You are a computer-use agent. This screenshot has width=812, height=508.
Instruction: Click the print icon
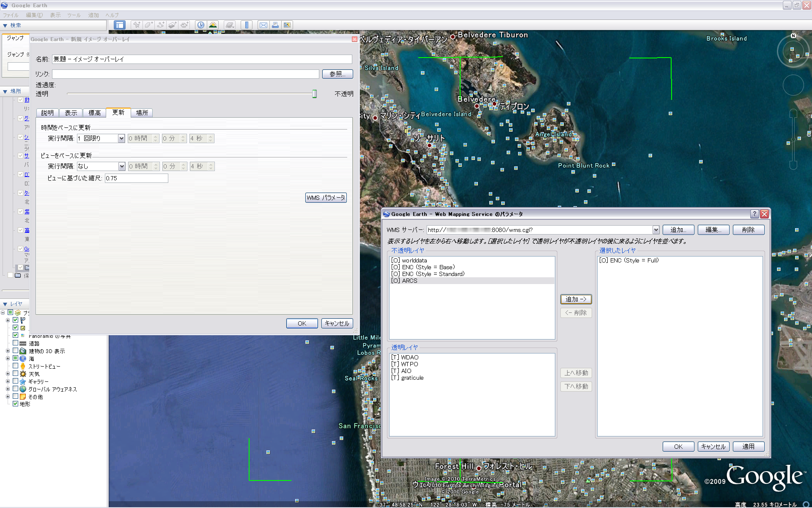pos(275,25)
